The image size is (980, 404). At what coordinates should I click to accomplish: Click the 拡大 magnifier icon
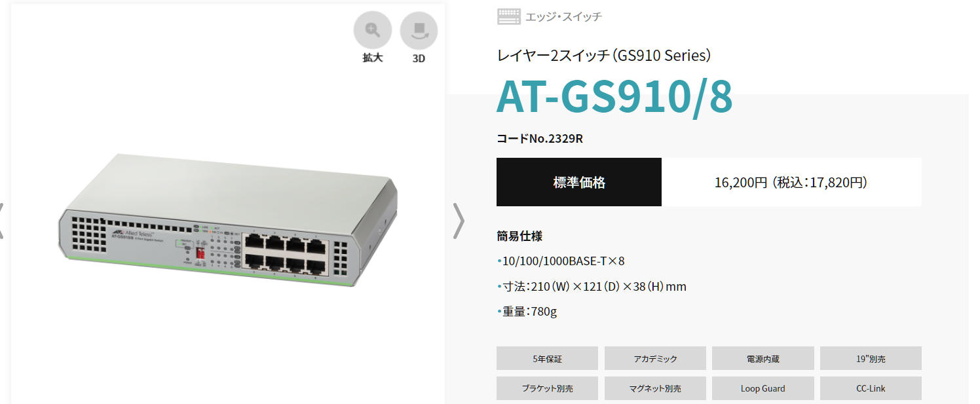tap(373, 31)
